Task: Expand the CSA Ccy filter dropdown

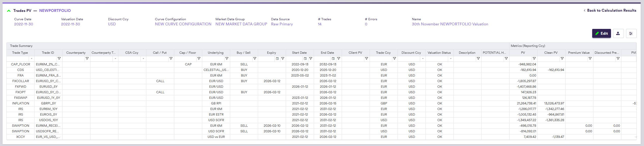Action: coord(143,59)
